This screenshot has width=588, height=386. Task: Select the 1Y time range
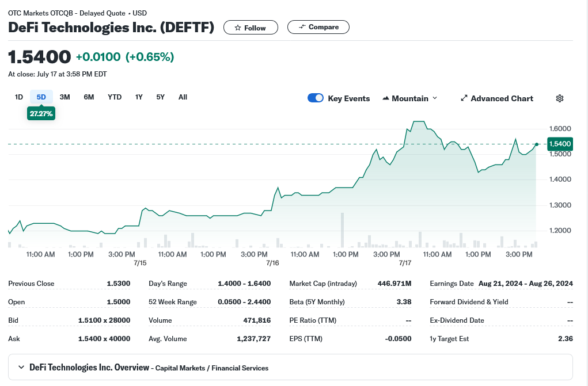[139, 97]
